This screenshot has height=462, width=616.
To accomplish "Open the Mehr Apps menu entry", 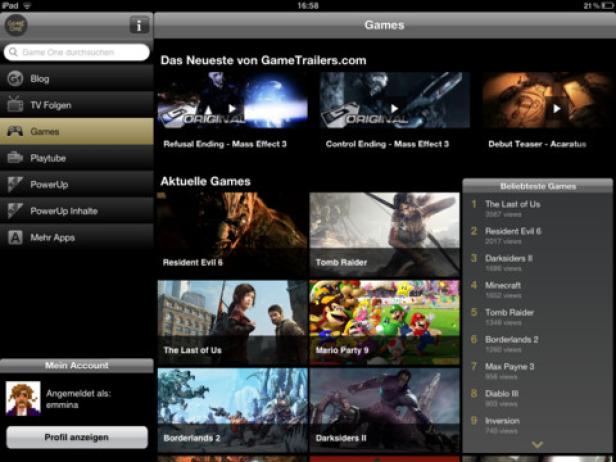I will click(x=77, y=237).
